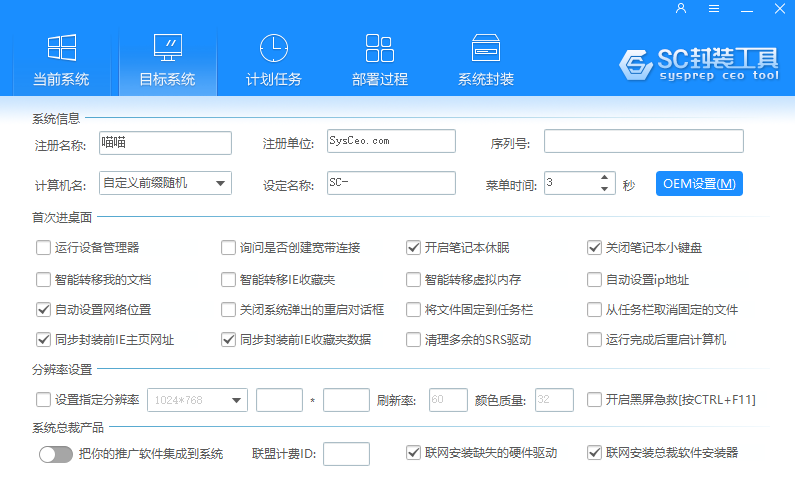Open the 部署过程 grid icon

tap(379, 47)
